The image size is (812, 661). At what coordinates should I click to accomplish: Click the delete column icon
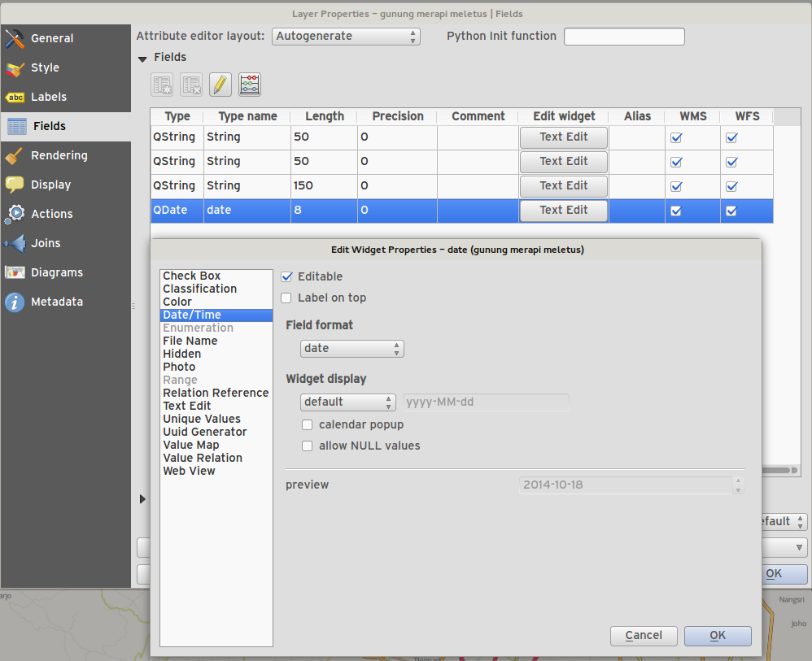[191, 85]
